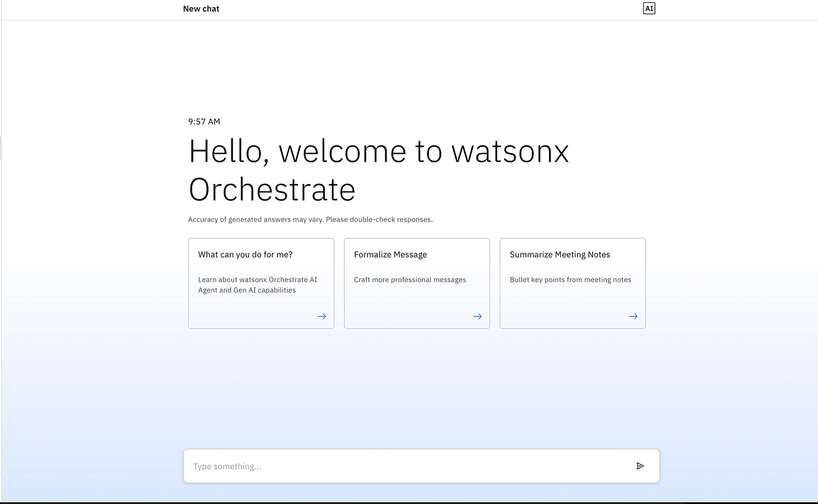
Task: Open the Summarize Meeting Notes card
Action: [x=573, y=283]
